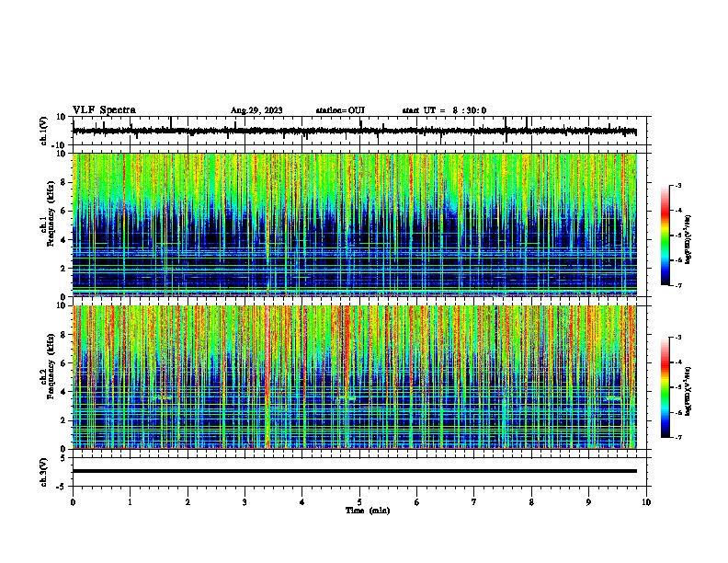Click the "-3" label on ch.1 colorbar
This screenshot has height=563, width=728.
677,186
